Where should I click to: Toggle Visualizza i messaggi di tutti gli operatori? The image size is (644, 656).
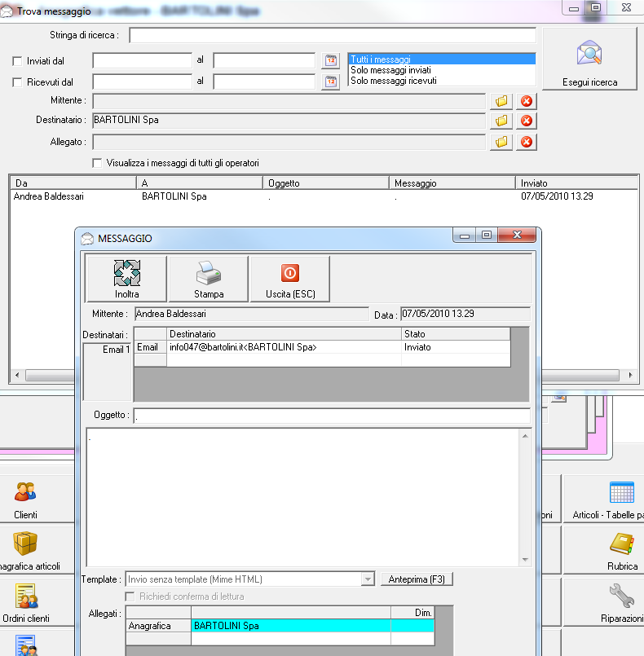(x=97, y=163)
